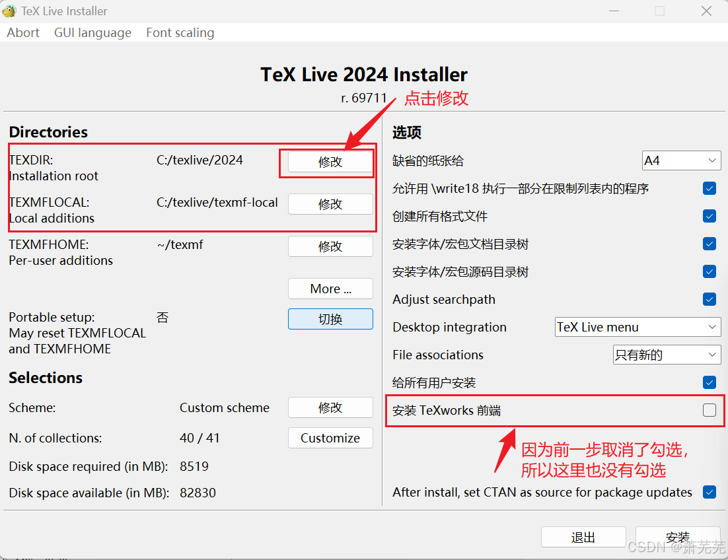This screenshot has height=560, width=728.
Task: Open the GUI language menu
Action: [93, 33]
